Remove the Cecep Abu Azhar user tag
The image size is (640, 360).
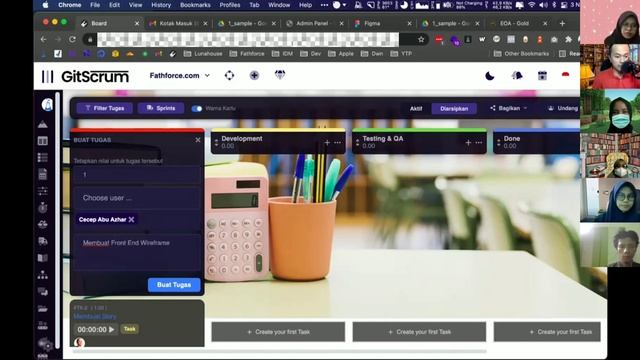pos(131,220)
